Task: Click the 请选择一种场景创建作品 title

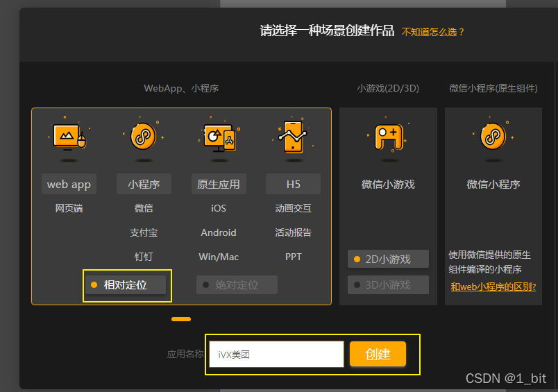Action: coord(327,31)
